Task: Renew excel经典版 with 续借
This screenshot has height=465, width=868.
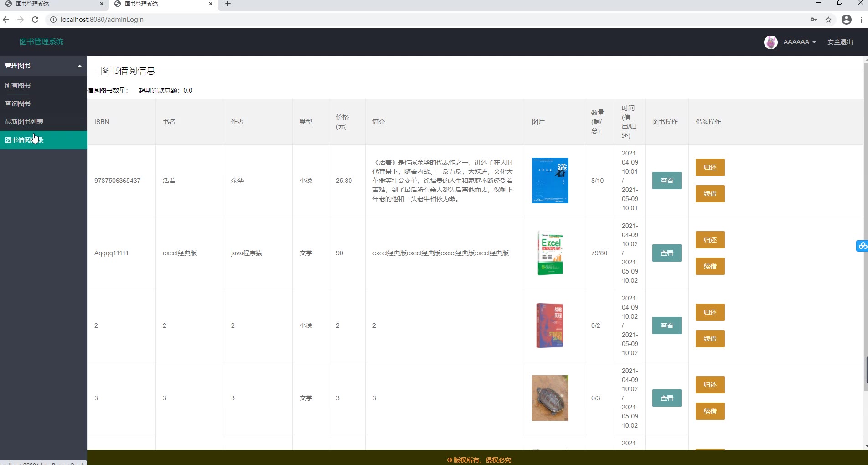Action: click(x=710, y=266)
